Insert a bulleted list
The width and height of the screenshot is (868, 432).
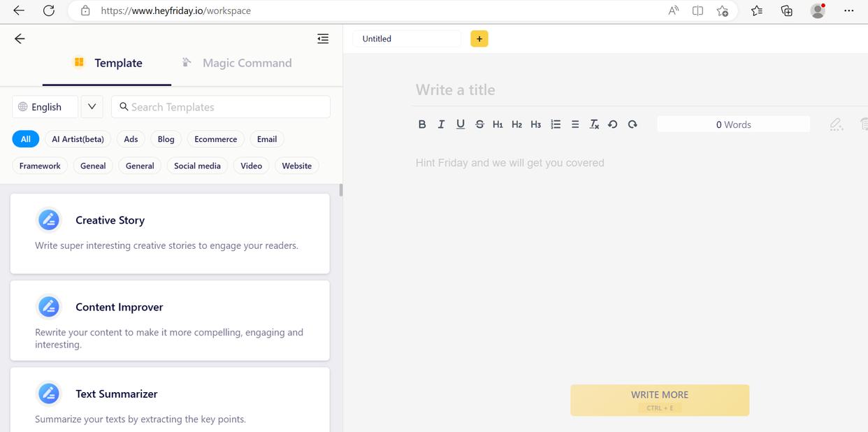(575, 124)
